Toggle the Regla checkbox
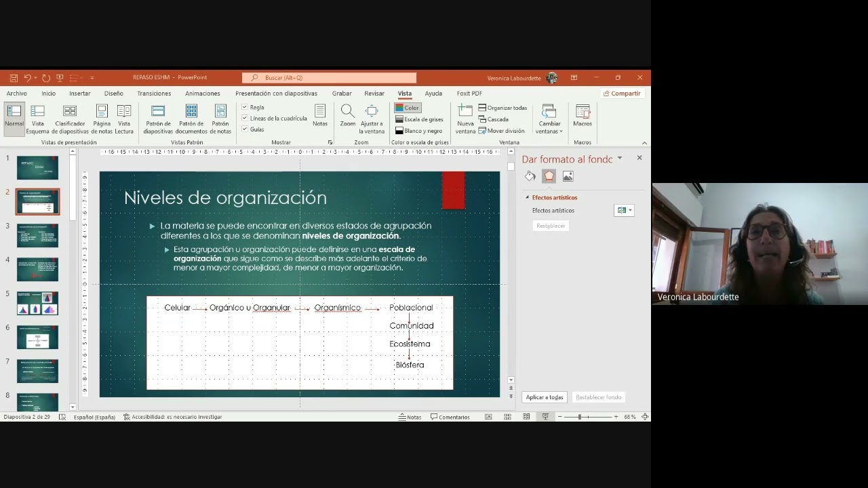The width and height of the screenshot is (868, 488). click(245, 107)
